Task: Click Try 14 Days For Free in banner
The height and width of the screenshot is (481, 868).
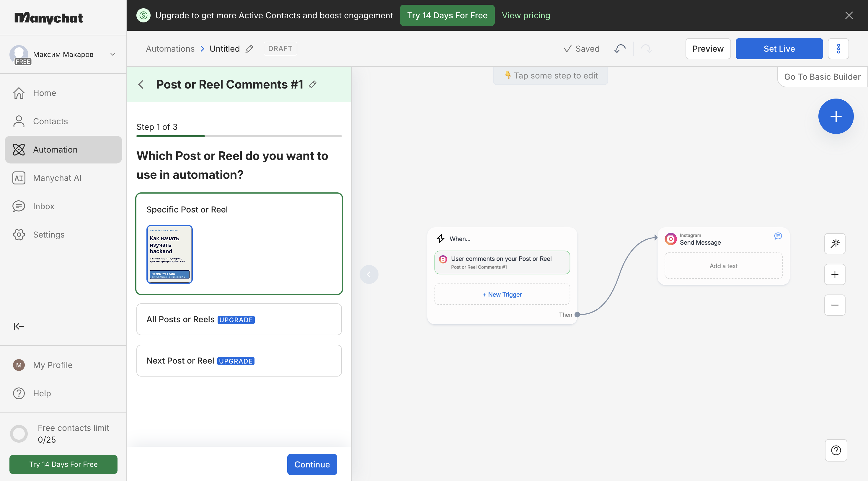Action: click(447, 16)
